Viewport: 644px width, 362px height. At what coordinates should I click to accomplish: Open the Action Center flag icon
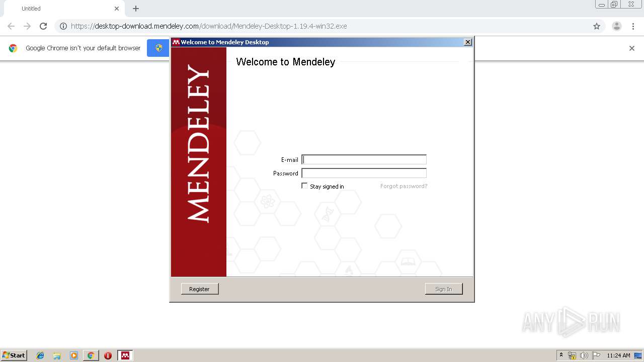pos(596,355)
